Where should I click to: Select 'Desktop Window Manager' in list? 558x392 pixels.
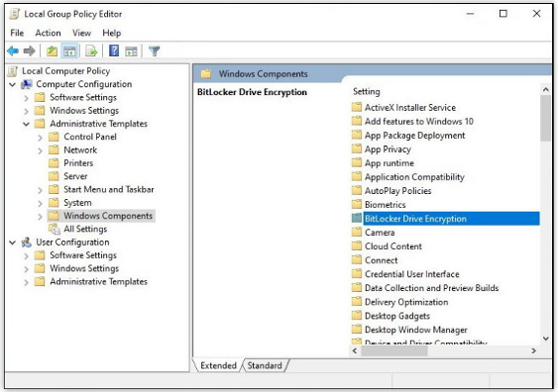coord(416,330)
